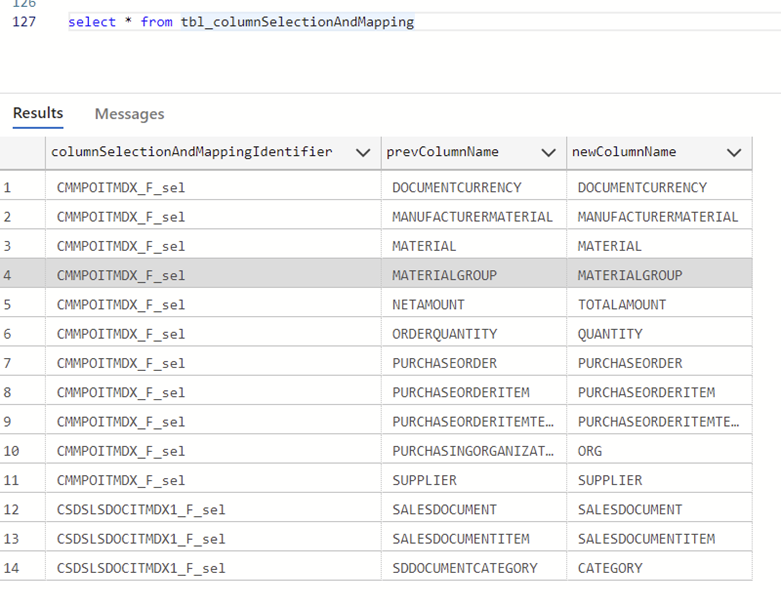781x607 pixels.
Task: Click the columnSelectionAndMappingIdentifier column header
Action: [x=192, y=151]
